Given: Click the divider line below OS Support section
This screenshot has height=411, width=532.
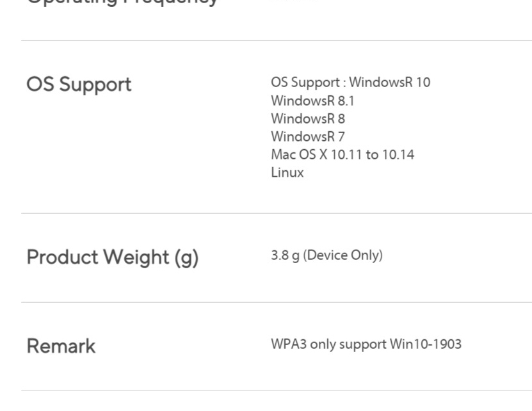Looking at the screenshot, I should (x=277, y=213).
